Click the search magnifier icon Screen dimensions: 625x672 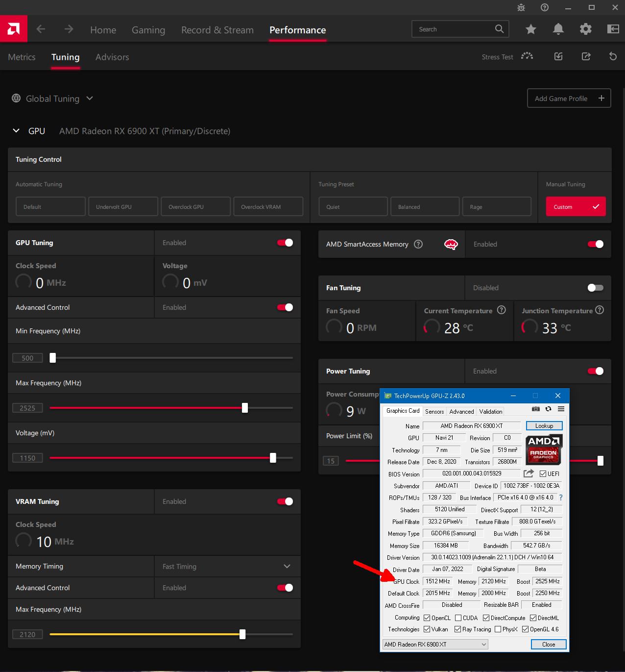(x=499, y=29)
